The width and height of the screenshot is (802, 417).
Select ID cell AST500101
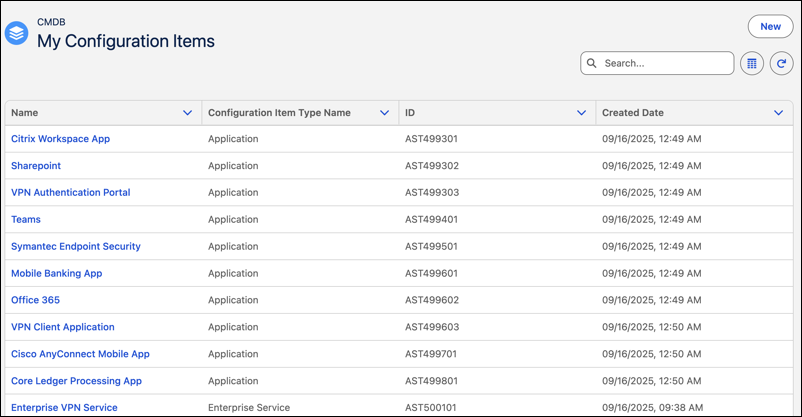point(431,408)
